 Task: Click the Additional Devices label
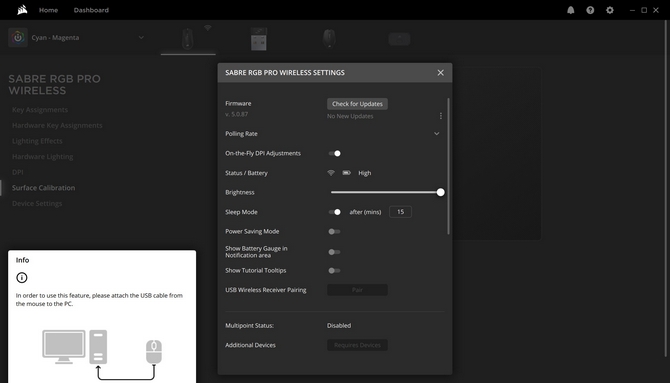point(250,345)
